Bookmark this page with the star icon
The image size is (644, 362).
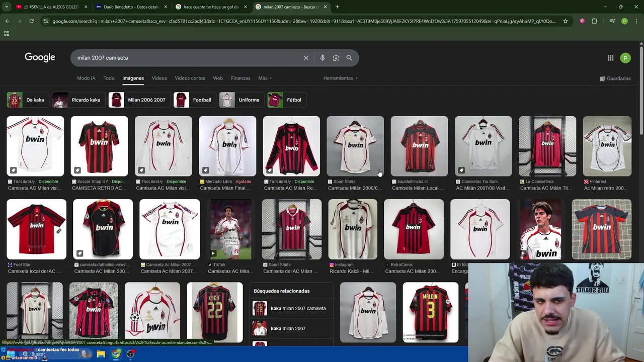[x=566, y=21]
